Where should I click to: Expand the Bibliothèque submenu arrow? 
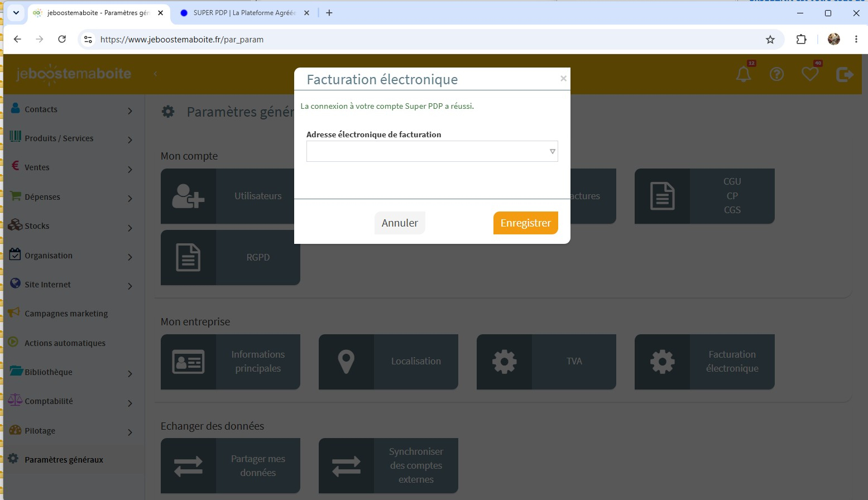[130, 373]
